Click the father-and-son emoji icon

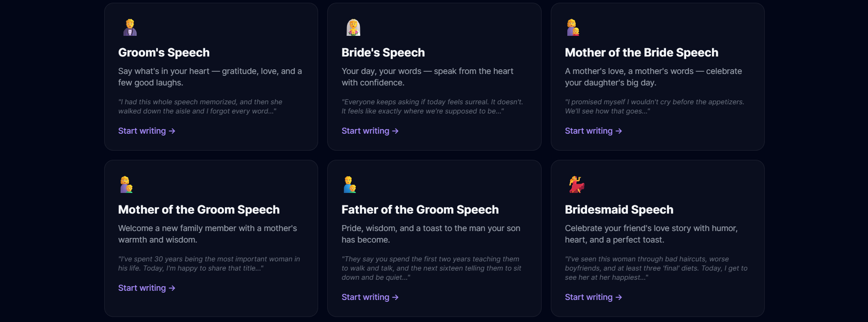coord(349,184)
